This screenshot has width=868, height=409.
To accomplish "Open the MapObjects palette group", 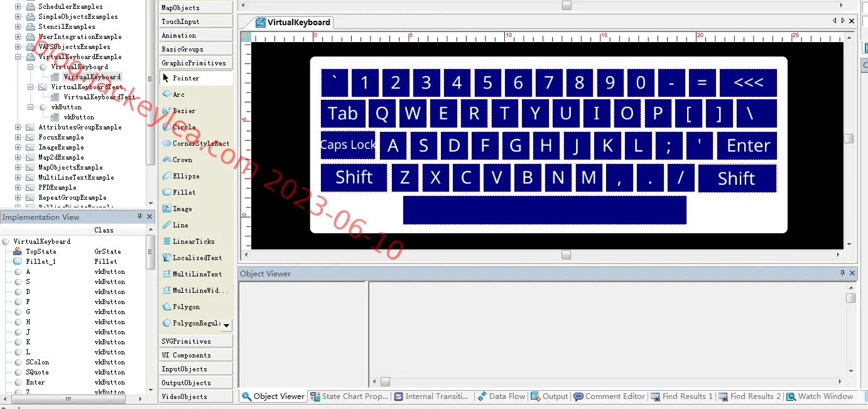I will pos(196,8).
